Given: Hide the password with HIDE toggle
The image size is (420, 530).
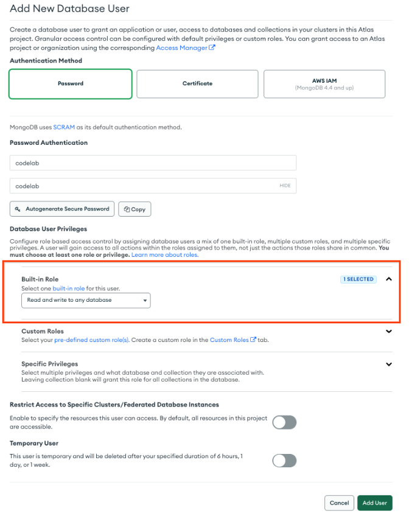Looking at the screenshot, I should [285, 186].
